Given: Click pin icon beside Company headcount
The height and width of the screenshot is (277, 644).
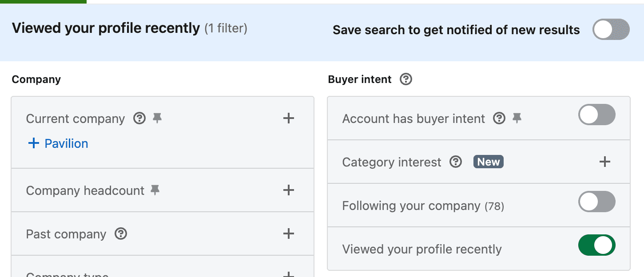Looking at the screenshot, I should coord(155,190).
